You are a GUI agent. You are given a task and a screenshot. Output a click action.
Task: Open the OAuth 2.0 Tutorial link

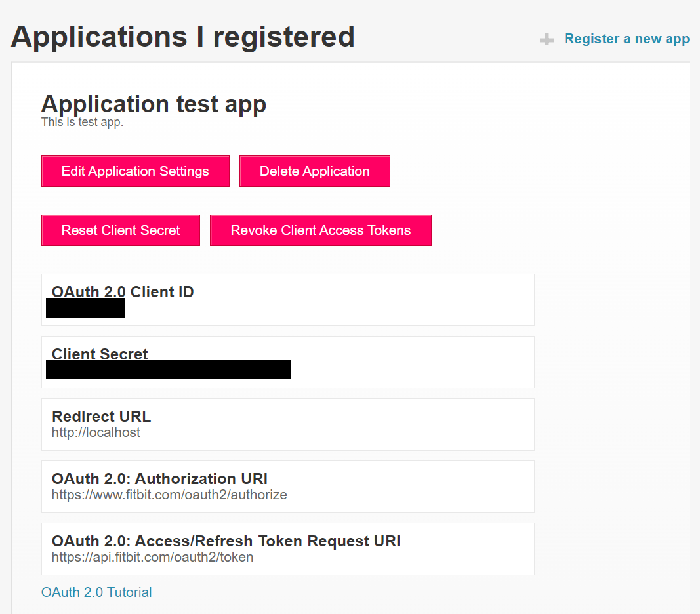[96, 592]
